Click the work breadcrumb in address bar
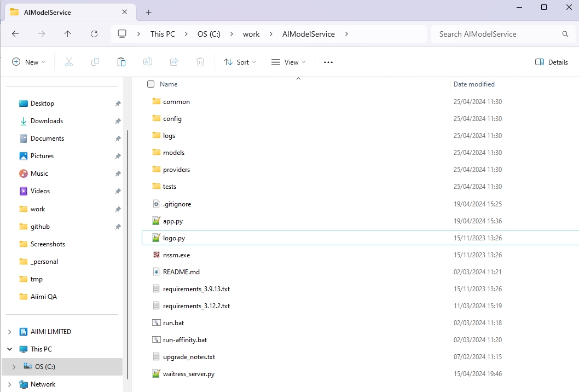The height and width of the screenshot is (392, 579). [x=251, y=34]
